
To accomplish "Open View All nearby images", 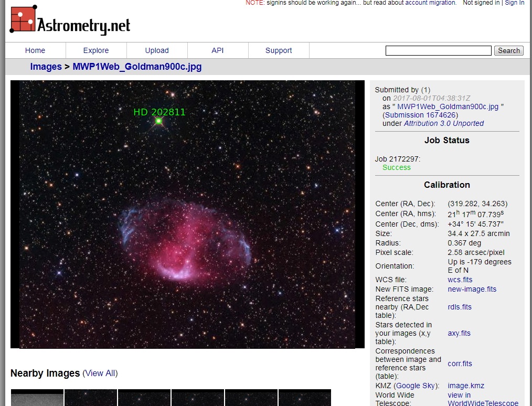I will point(100,373).
